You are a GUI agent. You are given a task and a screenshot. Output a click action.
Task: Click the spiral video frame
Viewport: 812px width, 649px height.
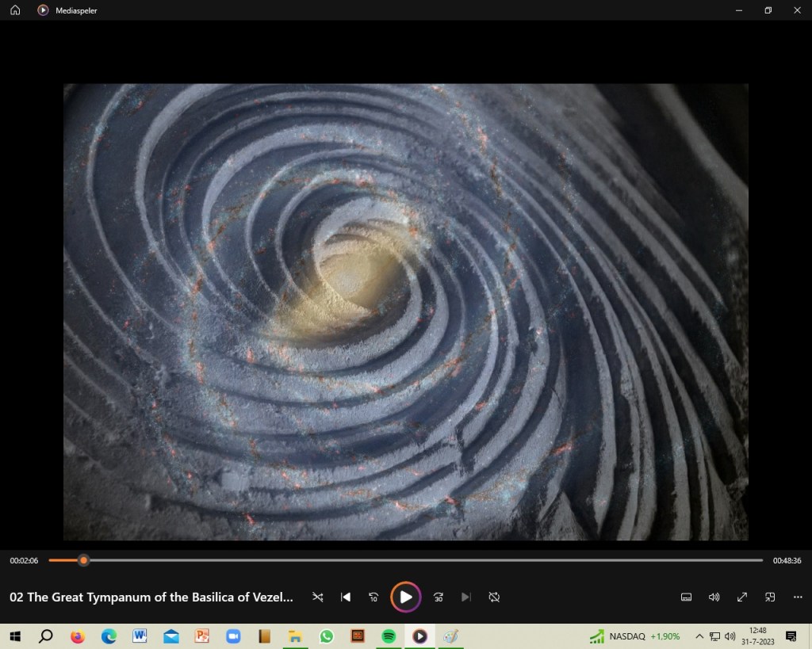(405, 311)
